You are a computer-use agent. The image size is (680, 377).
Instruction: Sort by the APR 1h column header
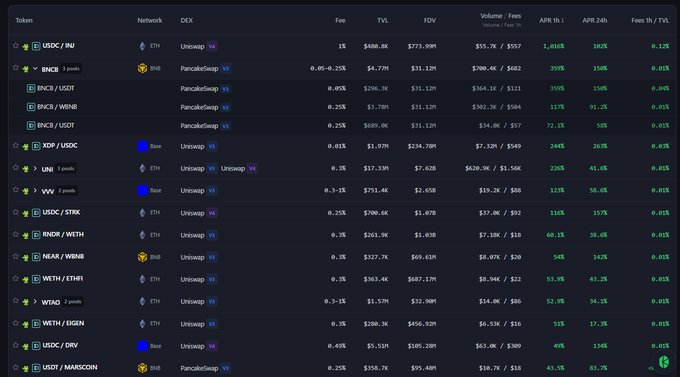[x=551, y=20]
